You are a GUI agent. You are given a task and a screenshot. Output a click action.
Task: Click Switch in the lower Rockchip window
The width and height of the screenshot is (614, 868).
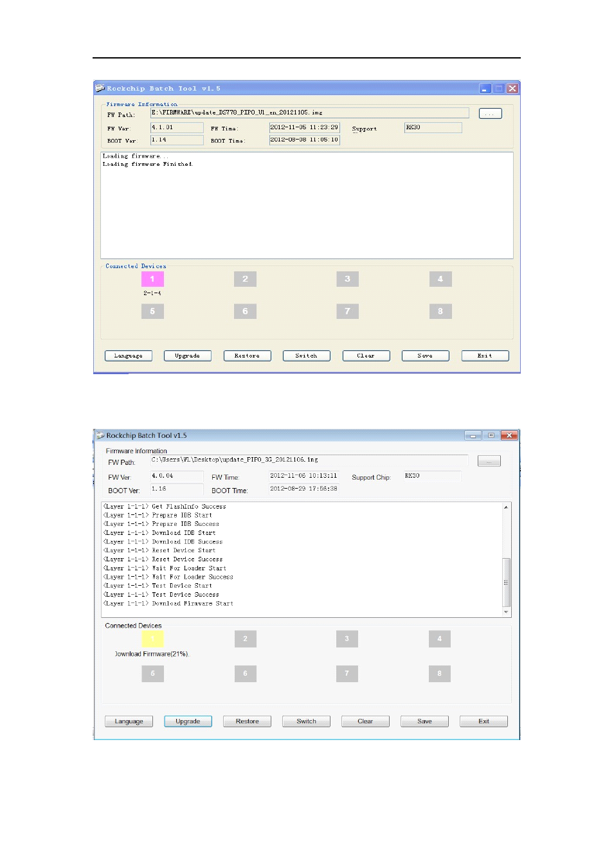click(306, 721)
